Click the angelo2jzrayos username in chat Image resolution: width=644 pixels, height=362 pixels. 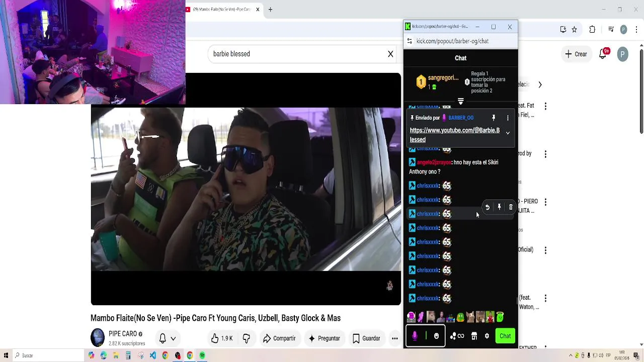[x=434, y=162]
